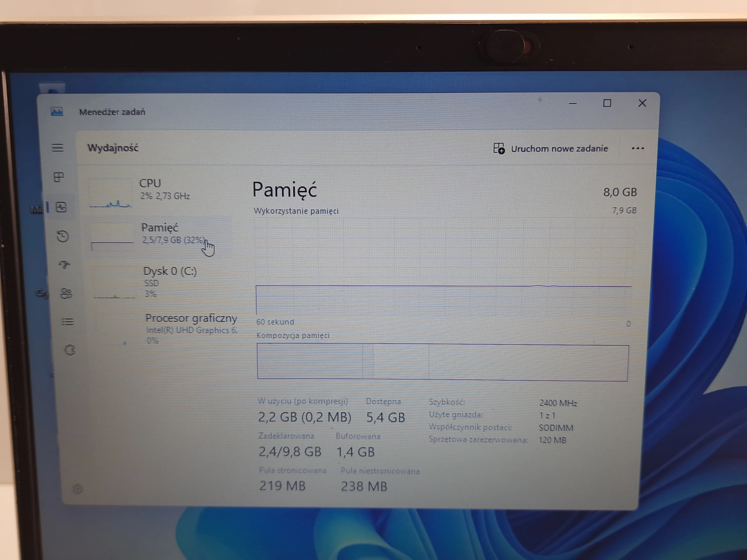This screenshot has width=747, height=560.
Task: Click the Task Manager app icon in title bar
Action: tap(57, 111)
